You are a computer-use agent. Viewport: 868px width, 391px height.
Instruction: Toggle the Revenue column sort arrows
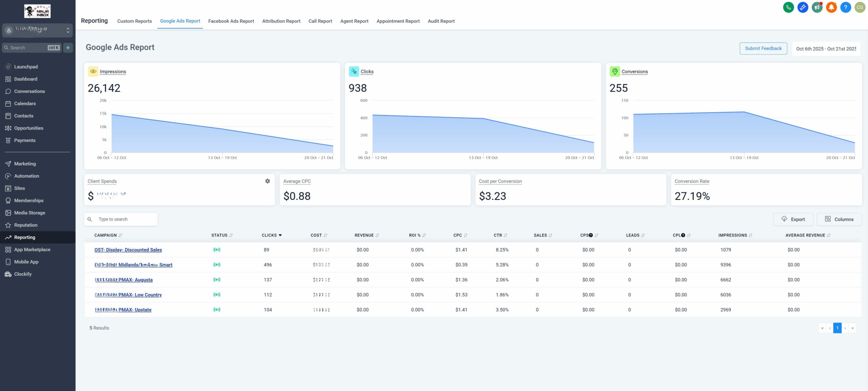tap(377, 235)
